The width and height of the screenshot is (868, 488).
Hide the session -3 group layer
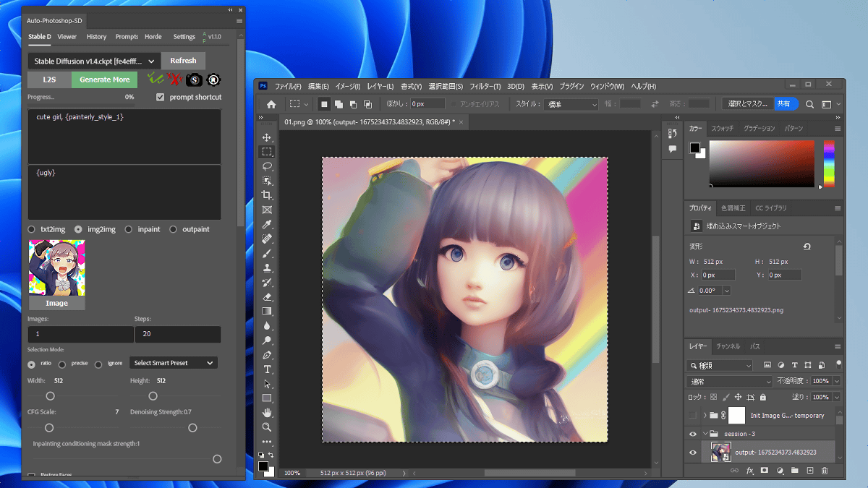pos(693,434)
